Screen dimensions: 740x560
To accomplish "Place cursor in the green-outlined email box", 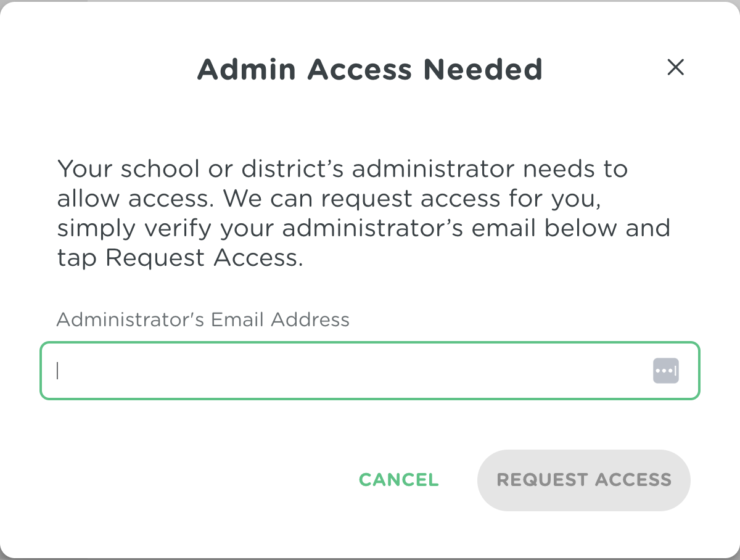I will pyautogui.click(x=308, y=371).
